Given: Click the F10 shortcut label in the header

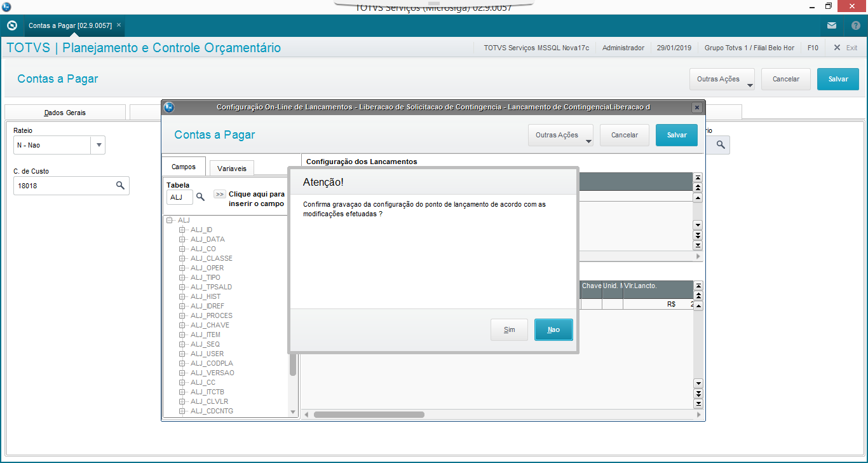Looking at the screenshot, I should (x=813, y=48).
